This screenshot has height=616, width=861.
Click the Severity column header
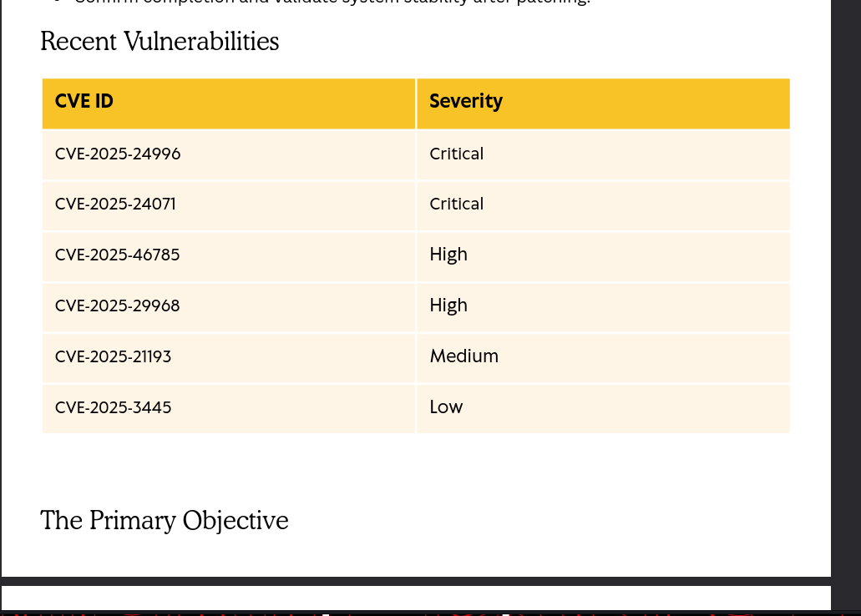466,102
